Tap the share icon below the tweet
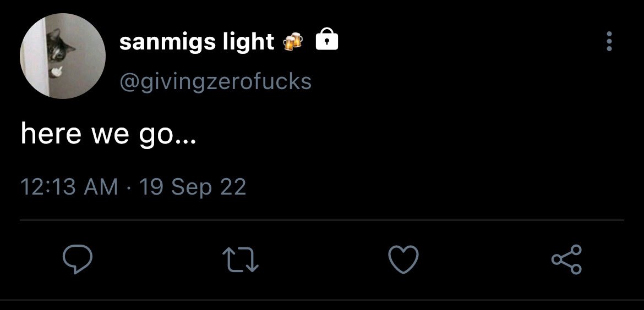This screenshot has width=644, height=310. click(x=566, y=259)
